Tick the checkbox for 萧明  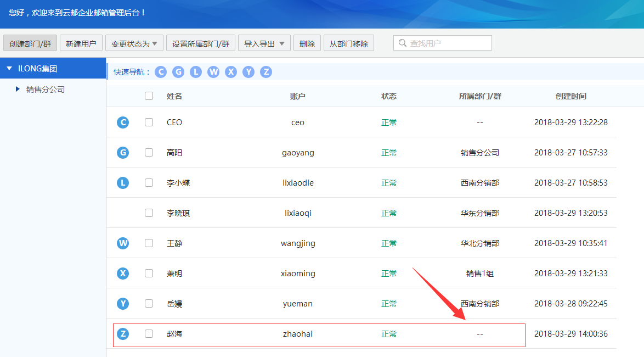click(x=149, y=273)
